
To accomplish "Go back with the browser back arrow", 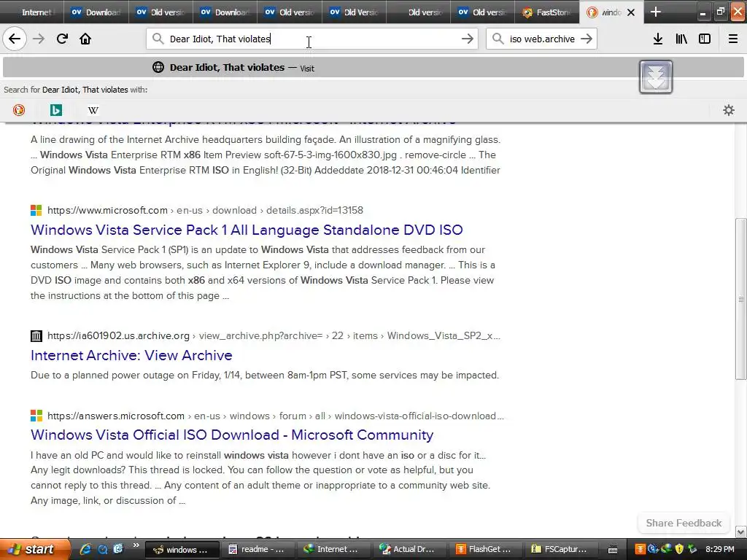I will click(x=15, y=39).
